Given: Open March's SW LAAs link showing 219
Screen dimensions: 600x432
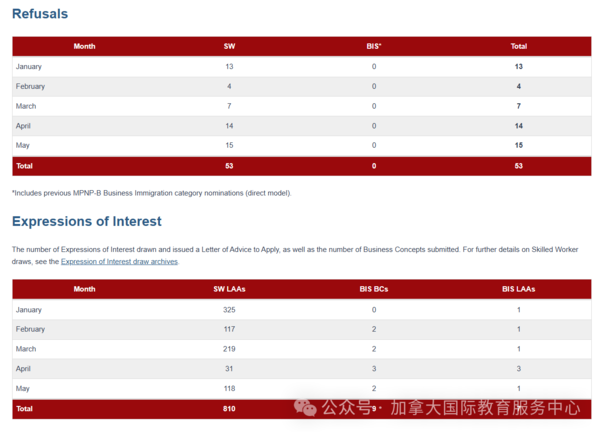Looking at the screenshot, I should (x=229, y=348).
